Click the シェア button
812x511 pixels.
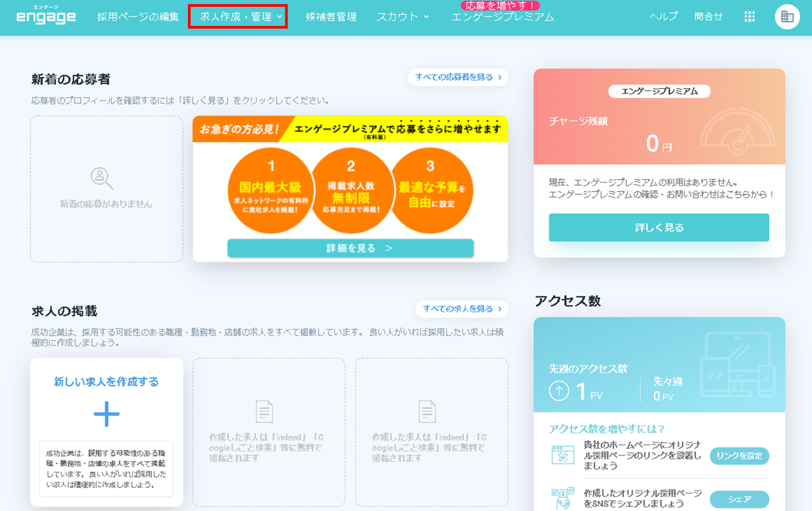tap(739, 499)
